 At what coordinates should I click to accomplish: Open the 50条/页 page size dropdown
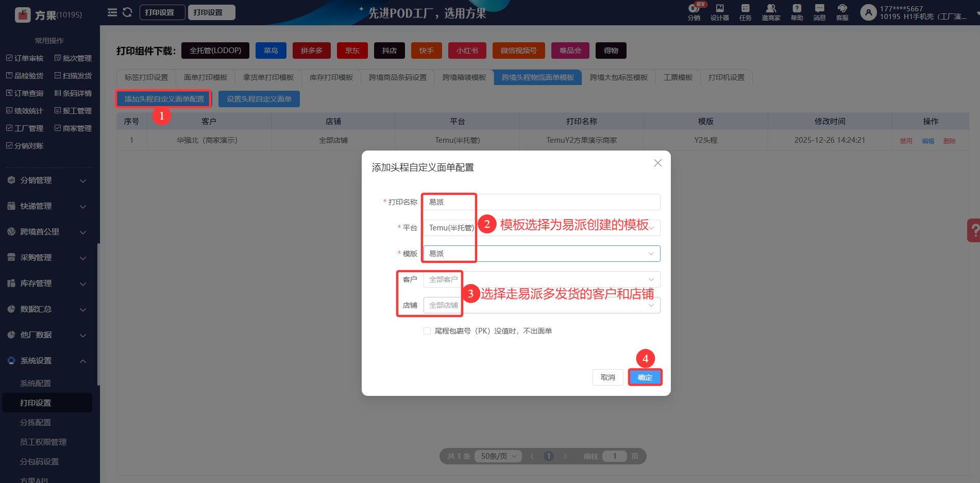coord(498,456)
